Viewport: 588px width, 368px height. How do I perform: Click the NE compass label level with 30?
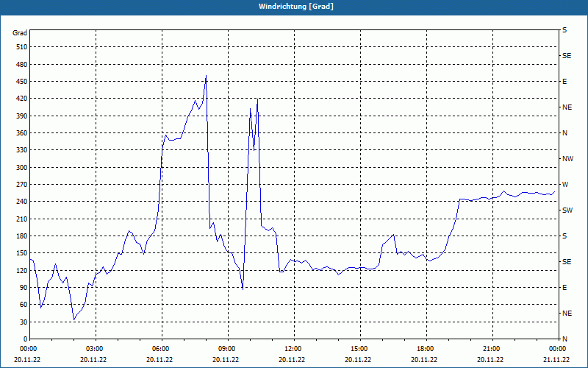[x=567, y=314]
